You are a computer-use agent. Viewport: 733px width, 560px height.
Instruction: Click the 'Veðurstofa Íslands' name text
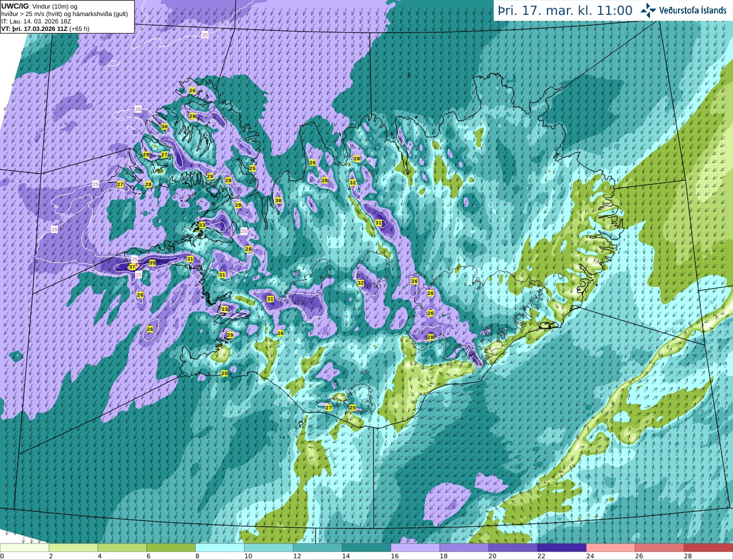click(693, 10)
